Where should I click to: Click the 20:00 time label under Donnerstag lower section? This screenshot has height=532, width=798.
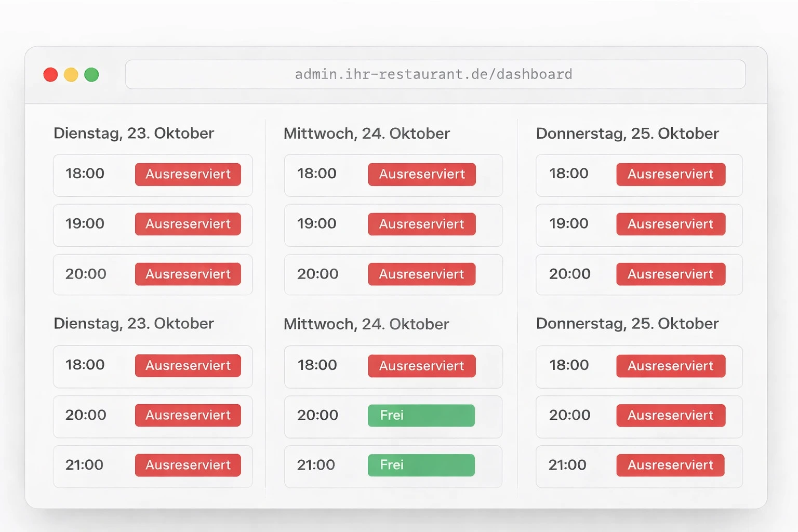pyautogui.click(x=570, y=415)
